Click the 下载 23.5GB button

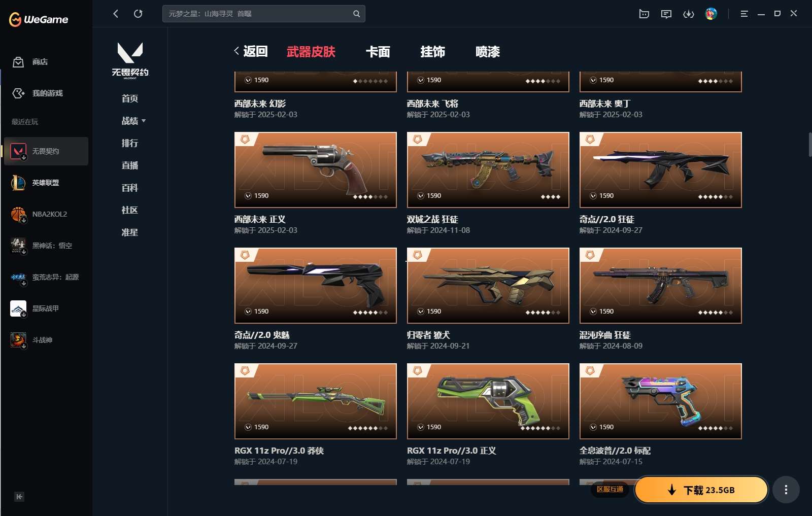click(x=701, y=490)
